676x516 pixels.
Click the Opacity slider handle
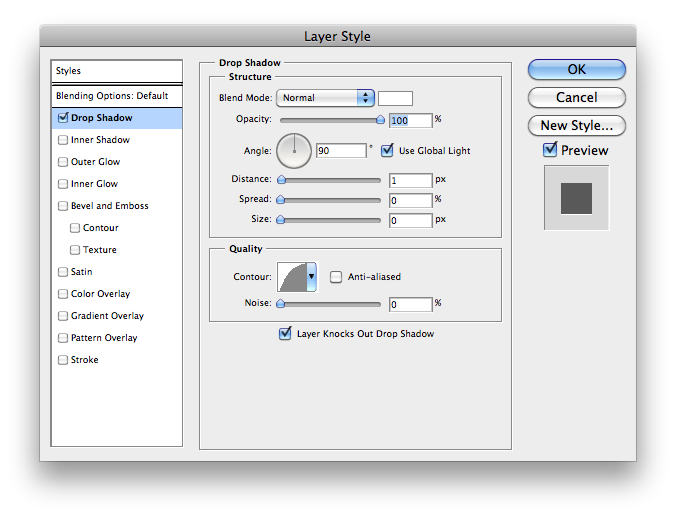(380, 119)
